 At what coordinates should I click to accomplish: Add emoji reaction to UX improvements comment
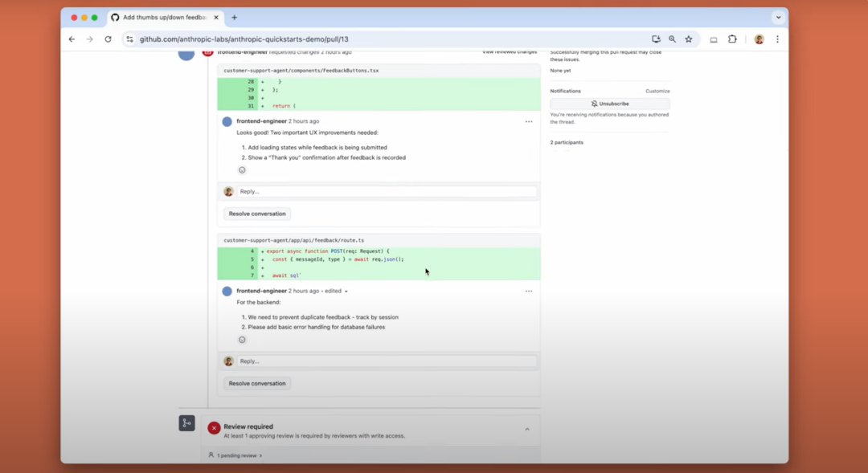(242, 170)
